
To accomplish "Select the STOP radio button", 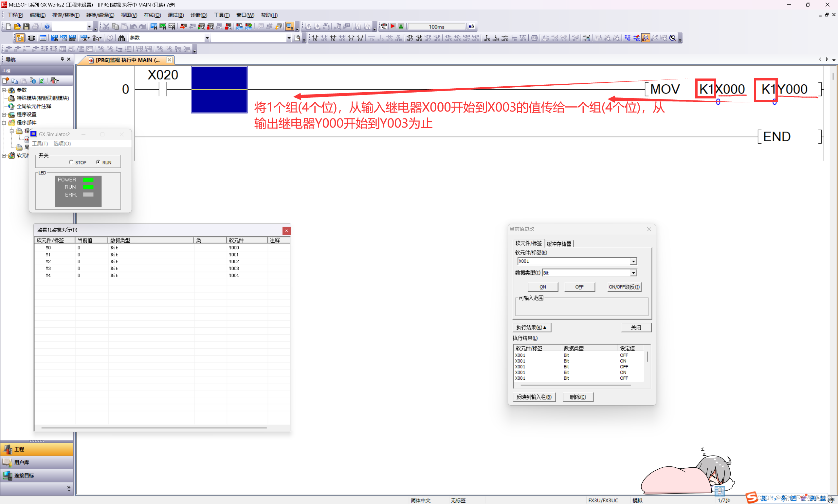I will point(71,162).
